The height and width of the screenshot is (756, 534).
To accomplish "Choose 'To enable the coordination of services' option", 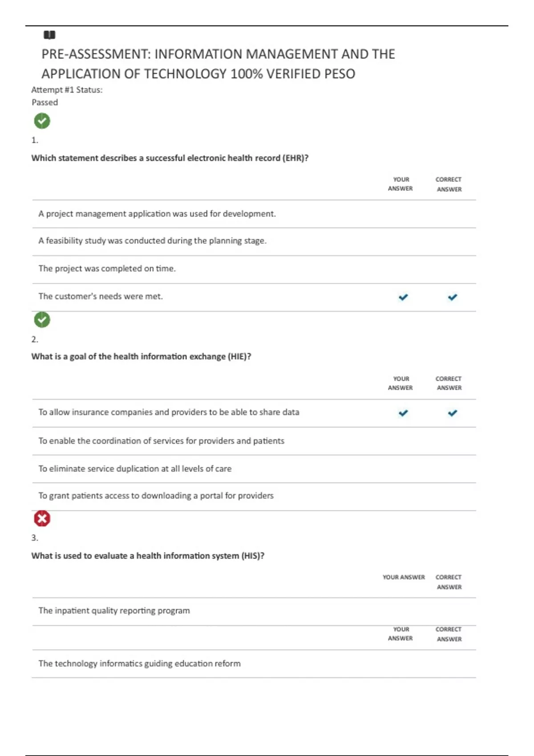I will [x=254, y=441].
